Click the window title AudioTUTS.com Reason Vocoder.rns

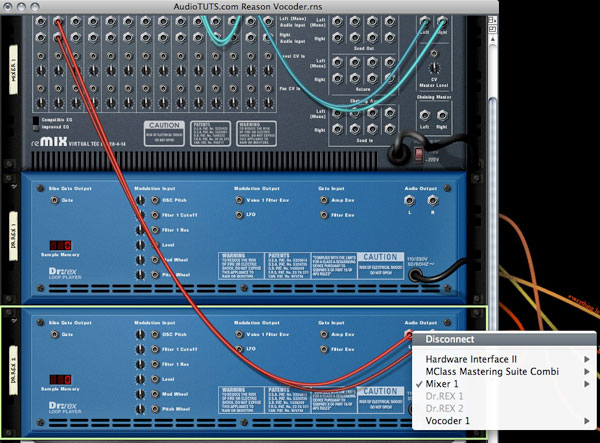click(x=248, y=7)
